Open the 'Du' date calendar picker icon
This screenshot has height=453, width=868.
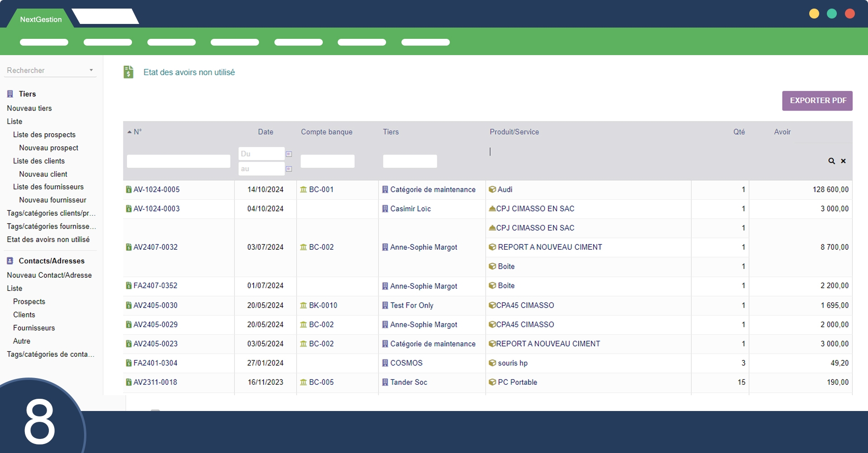pos(289,154)
